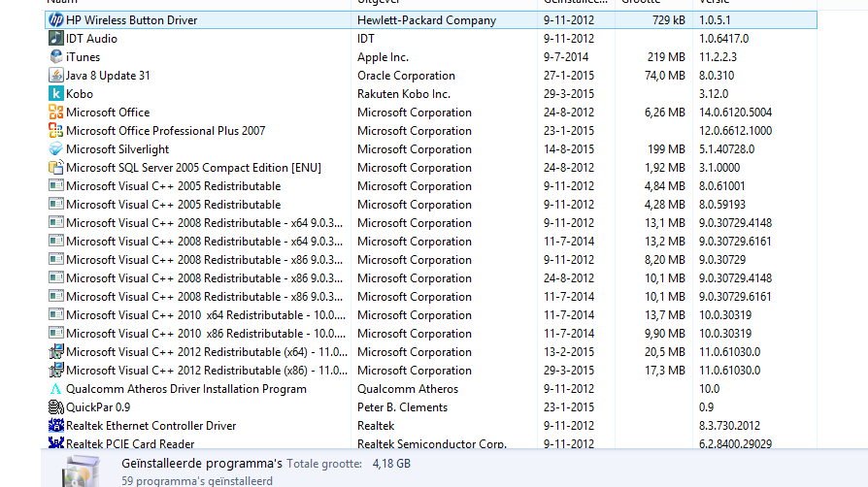Select Visual C++ 2010 x64 Redistributable row
This screenshot has height=487, width=868.
point(431,315)
